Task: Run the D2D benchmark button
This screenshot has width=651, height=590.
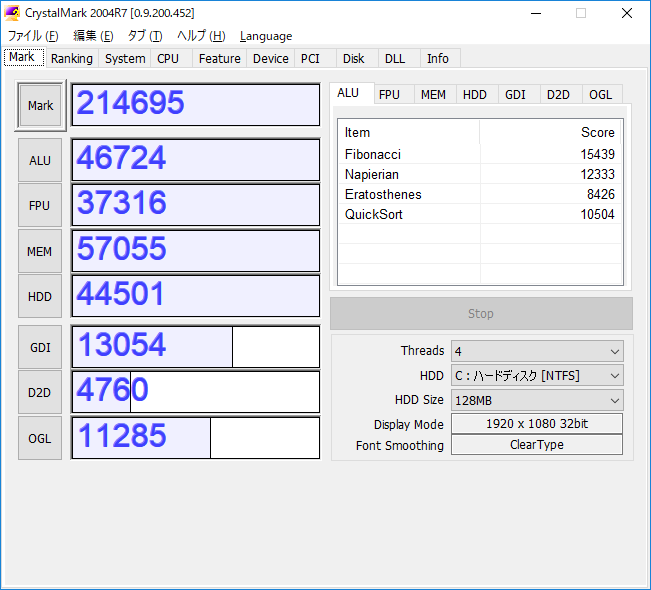Action: pos(40,392)
